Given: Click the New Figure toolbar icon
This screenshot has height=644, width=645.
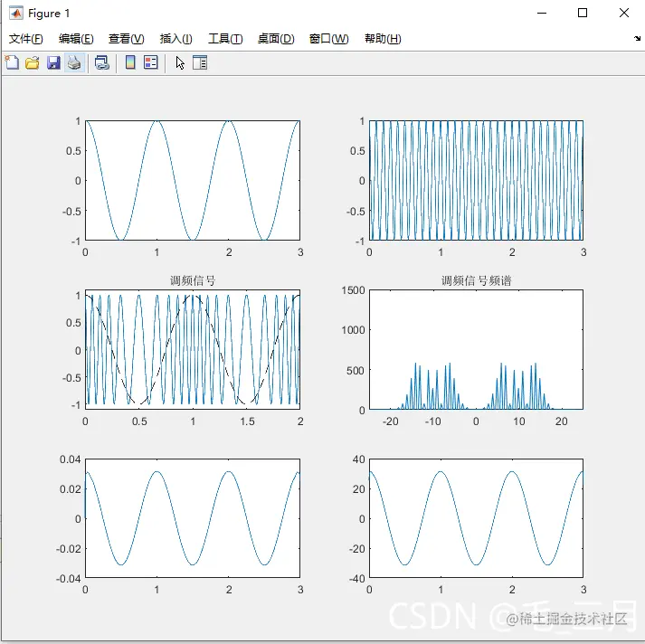Looking at the screenshot, I should coord(12,63).
